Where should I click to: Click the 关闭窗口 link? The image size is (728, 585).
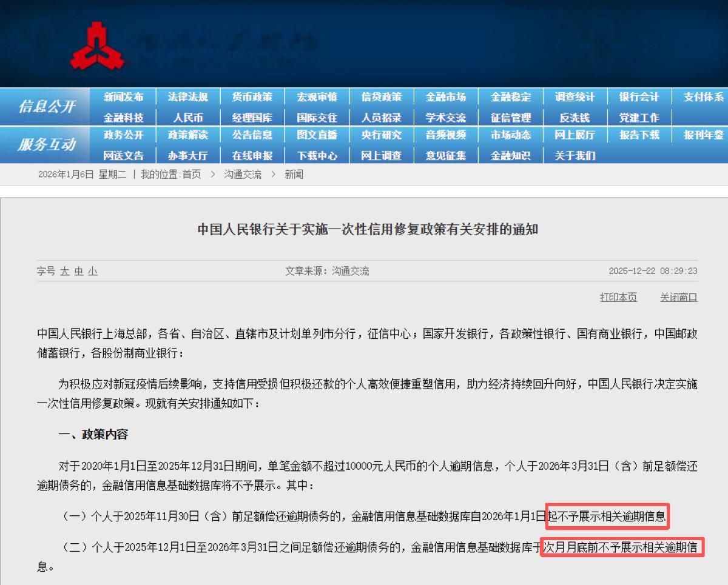(679, 297)
